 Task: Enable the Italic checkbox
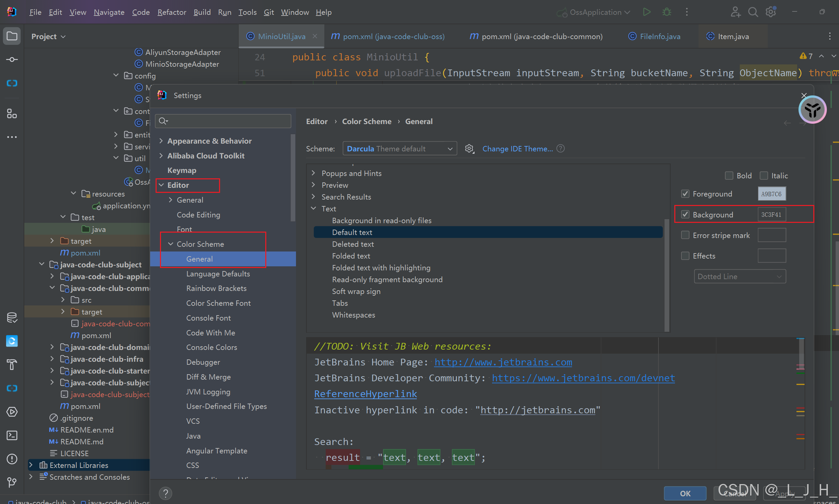pyautogui.click(x=763, y=176)
